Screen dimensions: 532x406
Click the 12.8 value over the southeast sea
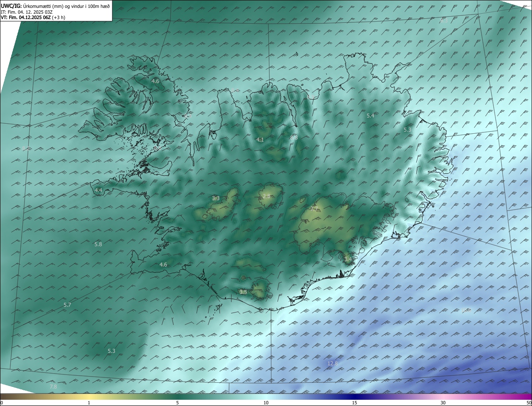[332, 364]
